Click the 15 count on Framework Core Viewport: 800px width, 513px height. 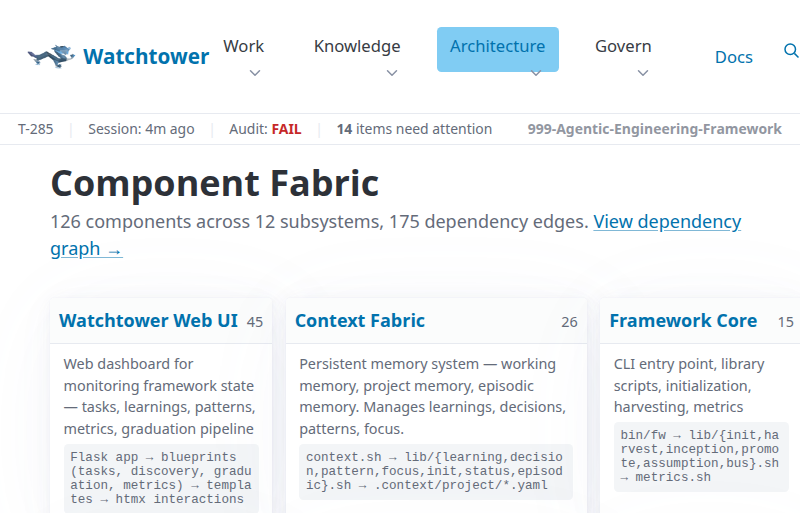pyautogui.click(x=786, y=322)
